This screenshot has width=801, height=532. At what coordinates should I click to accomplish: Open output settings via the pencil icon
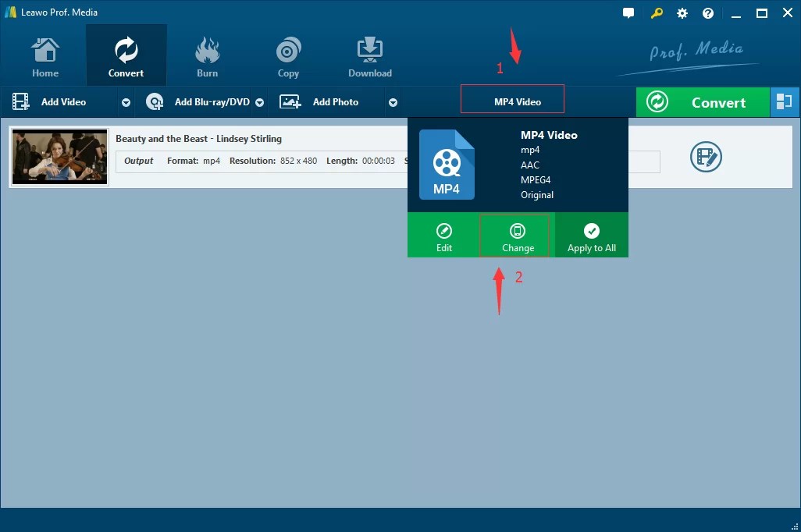coord(706,157)
